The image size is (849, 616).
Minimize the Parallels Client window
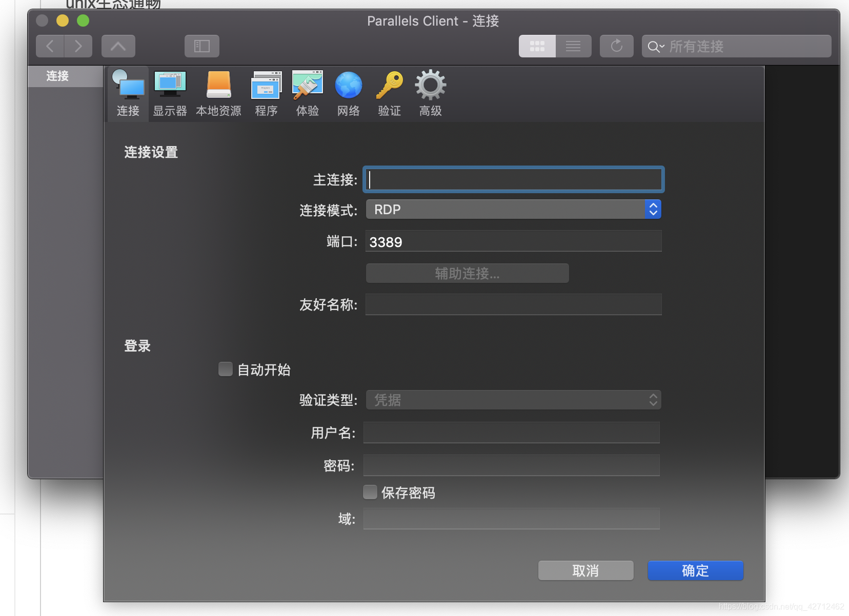[x=63, y=20]
